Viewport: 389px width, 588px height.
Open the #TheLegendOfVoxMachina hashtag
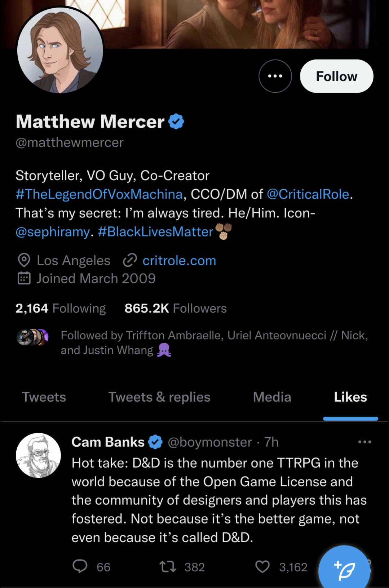99,194
